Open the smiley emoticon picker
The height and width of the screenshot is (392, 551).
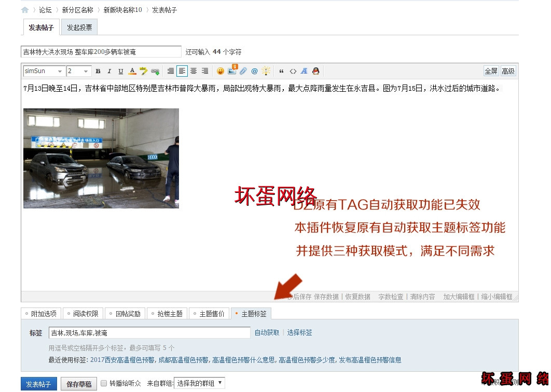(221, 72)
